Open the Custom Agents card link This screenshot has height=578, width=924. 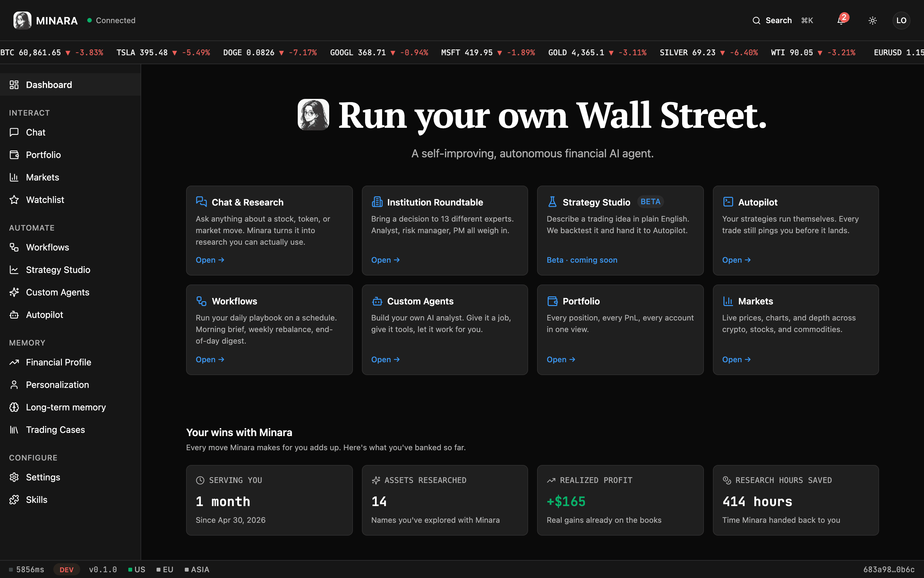click(x=386, y=360)
